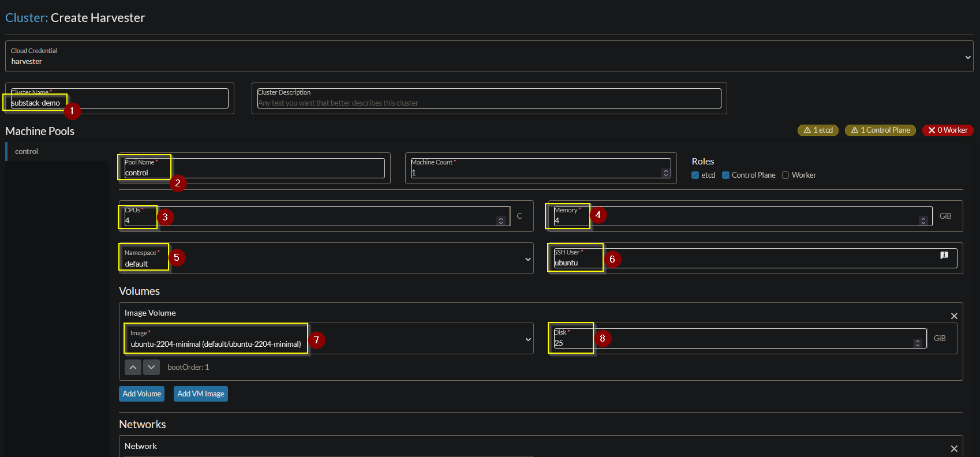Click the 0 Worker error badge
Image resolution: width=980 pixels, height=457 pixels.
(948, 130)
